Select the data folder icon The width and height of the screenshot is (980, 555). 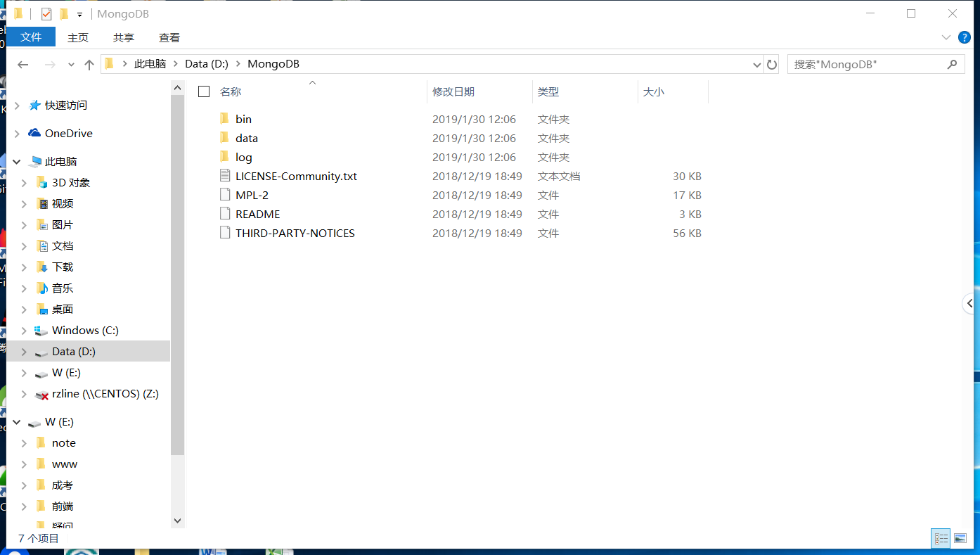coord(224,138)
